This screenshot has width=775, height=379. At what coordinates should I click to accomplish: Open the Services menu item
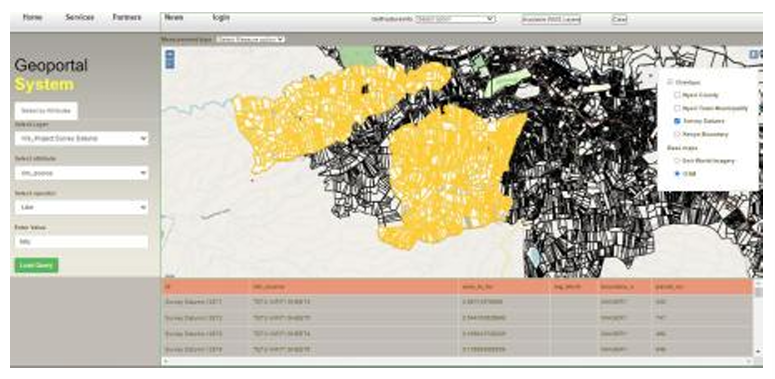tap(80, 17)
